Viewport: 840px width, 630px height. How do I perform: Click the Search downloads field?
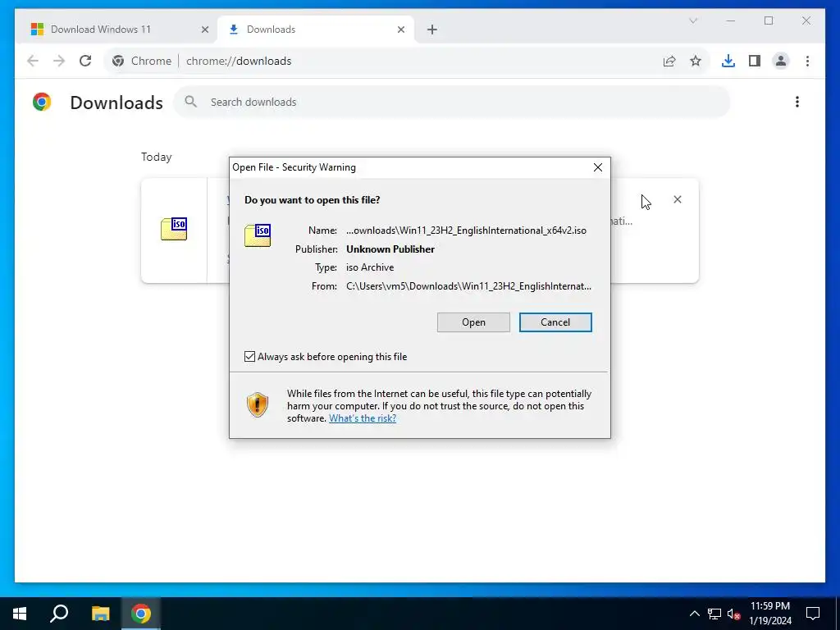point(451,102)
